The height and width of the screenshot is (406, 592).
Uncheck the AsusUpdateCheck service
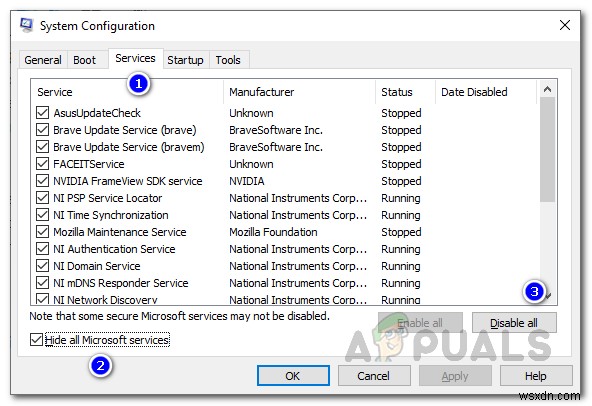[42, 113]
